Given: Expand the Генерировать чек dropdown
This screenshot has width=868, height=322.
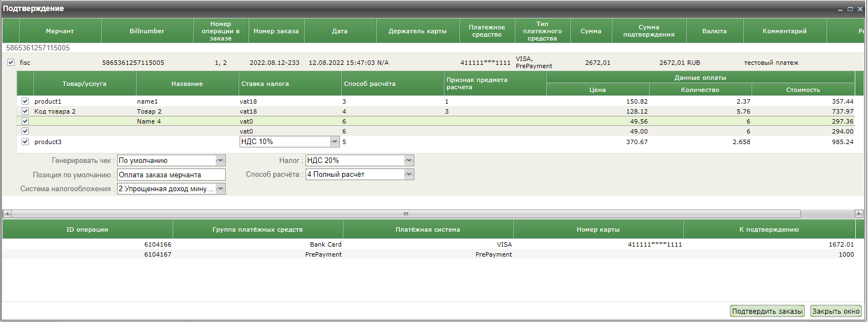Looking at the screenshot, I should tap(220, 161).
